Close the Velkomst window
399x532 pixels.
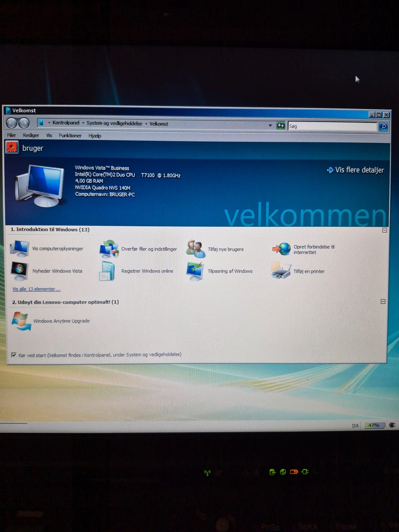point(386,115)
